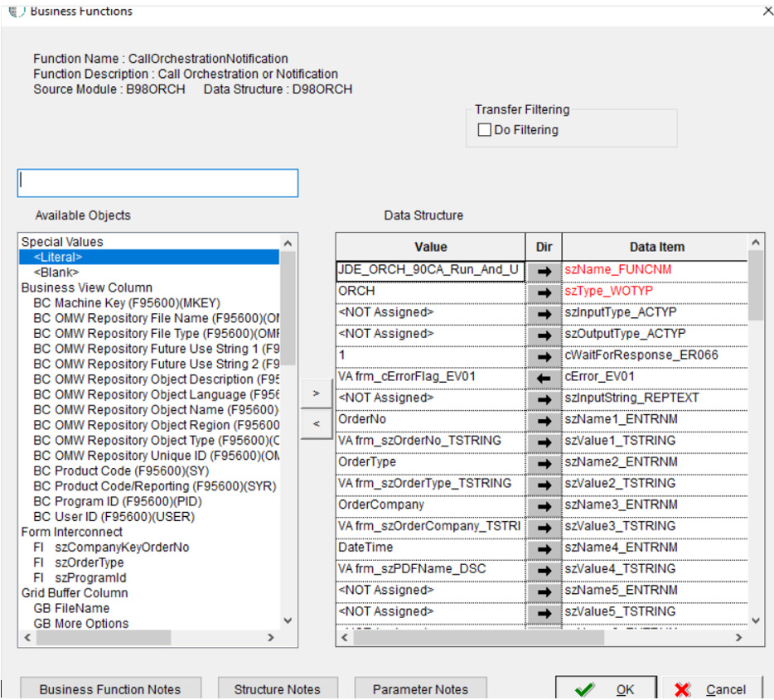
Task: Click the < button to remove a mapping
Action: click(316, 425)
